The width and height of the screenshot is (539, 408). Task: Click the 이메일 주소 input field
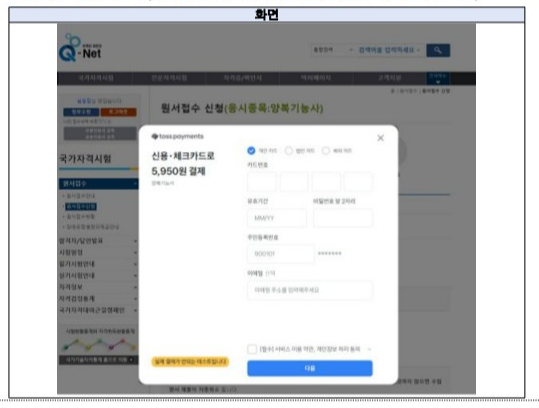310,290
